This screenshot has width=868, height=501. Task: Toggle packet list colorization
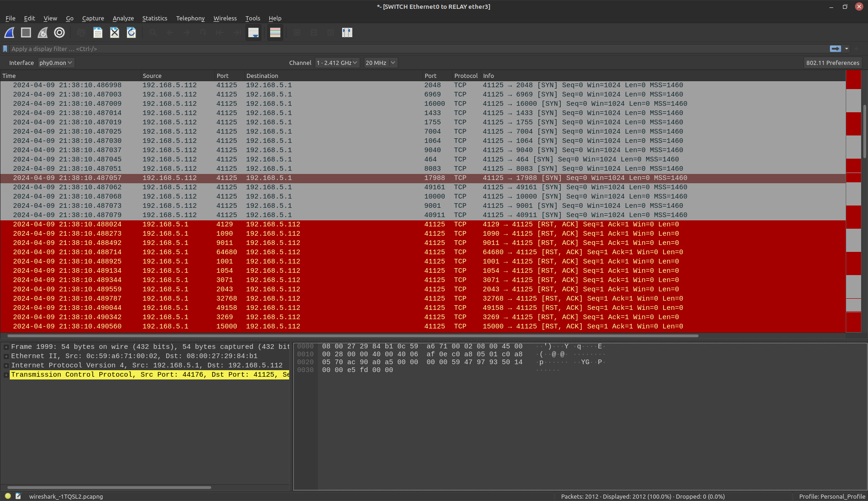click(275, 32)
